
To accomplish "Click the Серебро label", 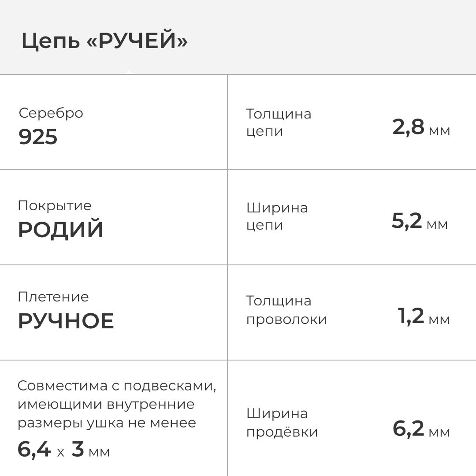I will click(x=51, y=113).
